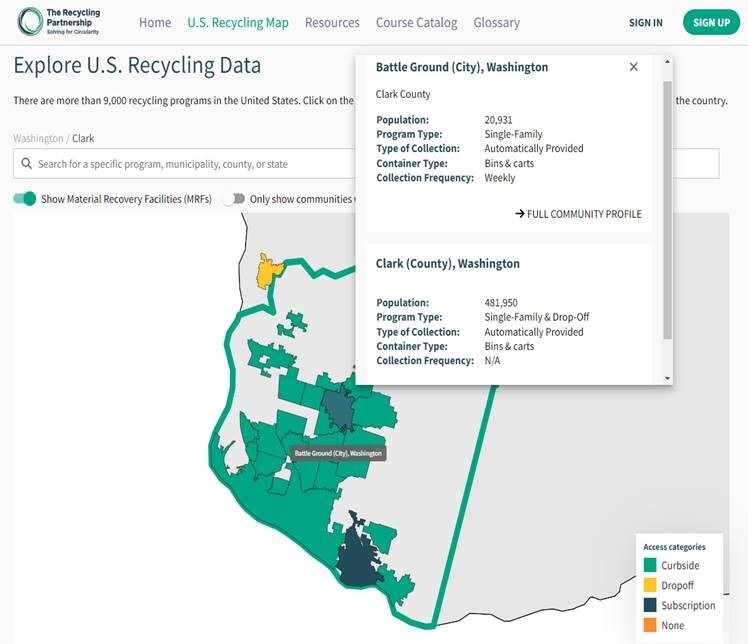This screenshot has height=644, width=748.
Task: Open the Resources menu item
Action: coord(332,22)
